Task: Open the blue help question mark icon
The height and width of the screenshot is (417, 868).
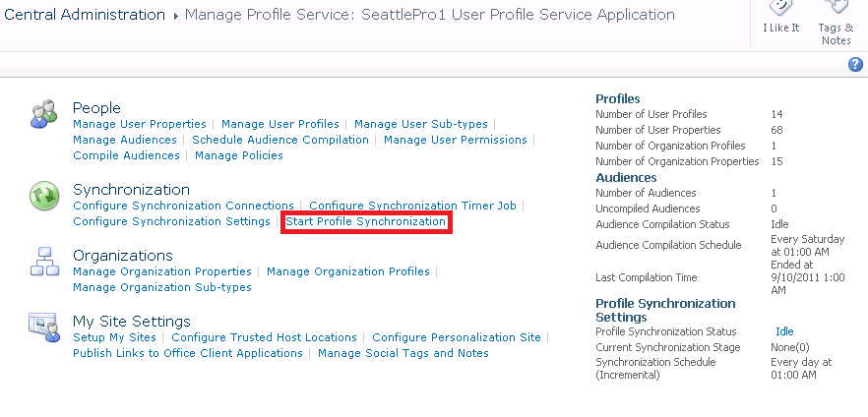Action: [x=855, y=65]
